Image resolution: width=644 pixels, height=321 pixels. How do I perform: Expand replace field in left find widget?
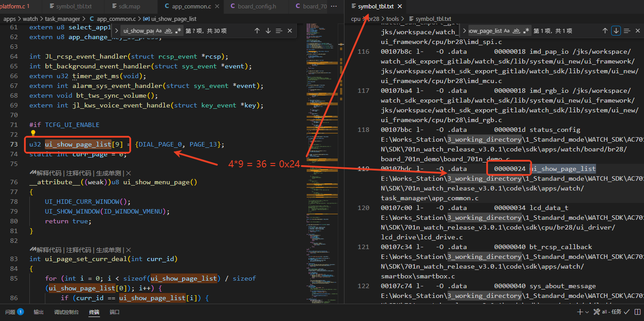pyautogui.click(x=116, y=31)
